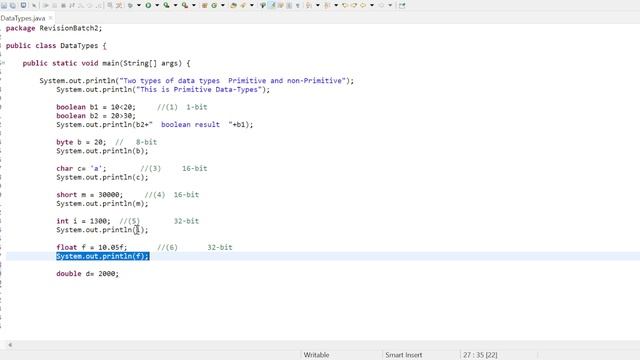Click the boolean b2 = 20>30 line
640x360 pixels.
click(x=96, y=116)
